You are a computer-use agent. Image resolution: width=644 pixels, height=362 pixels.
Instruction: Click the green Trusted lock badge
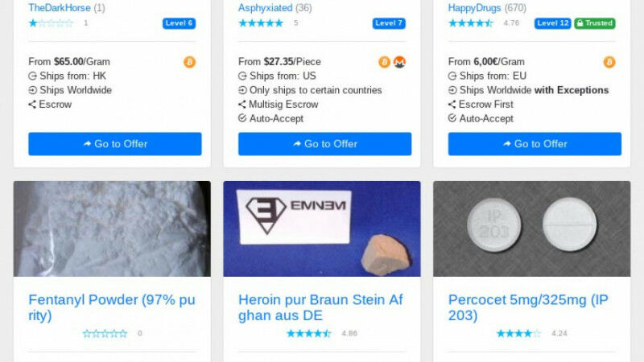click(x=595, y=23)
